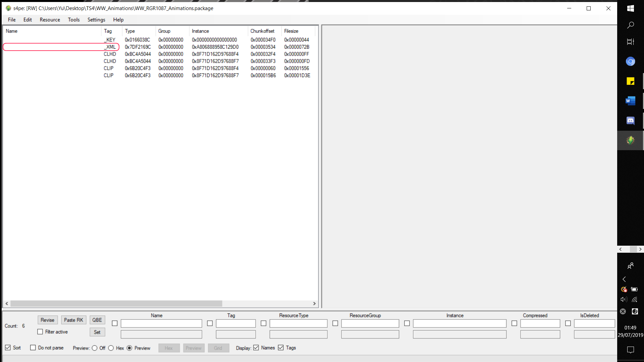Check the Instance filter checkbox
Viewport: 644px width, 362px height.
[x=407, y=323]
